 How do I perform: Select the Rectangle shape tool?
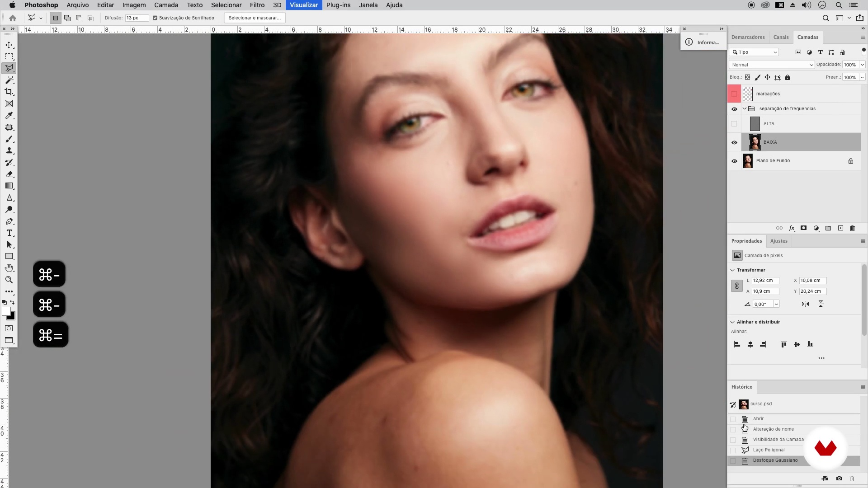point(9,256)
